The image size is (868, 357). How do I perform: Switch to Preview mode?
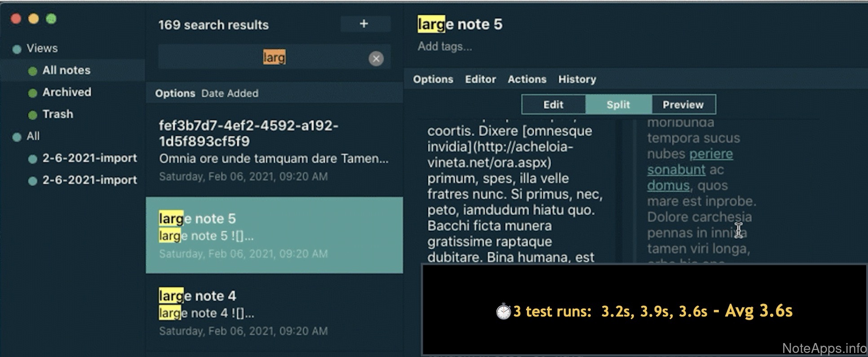(683, 105)
